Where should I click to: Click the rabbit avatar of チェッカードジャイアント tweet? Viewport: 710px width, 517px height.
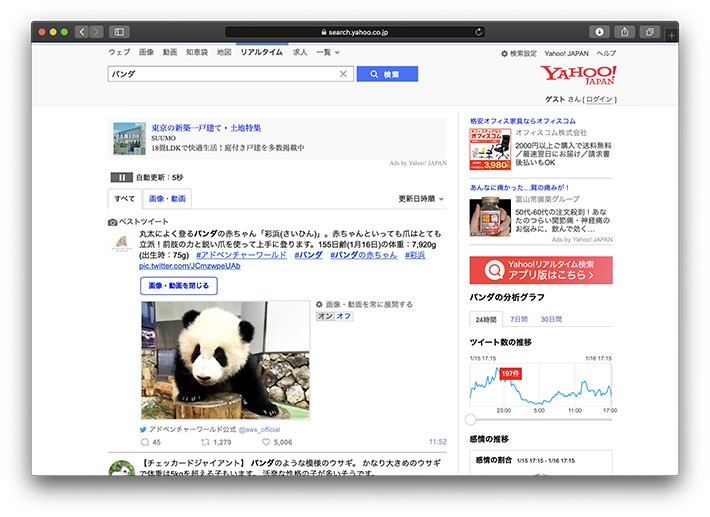tap(121, 468)
